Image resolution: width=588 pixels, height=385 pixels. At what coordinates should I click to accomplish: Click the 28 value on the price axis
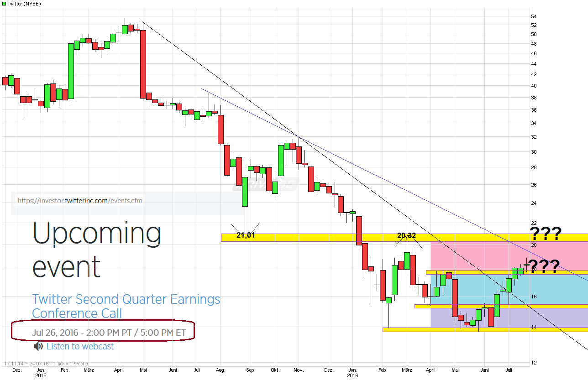coord(534,167)
